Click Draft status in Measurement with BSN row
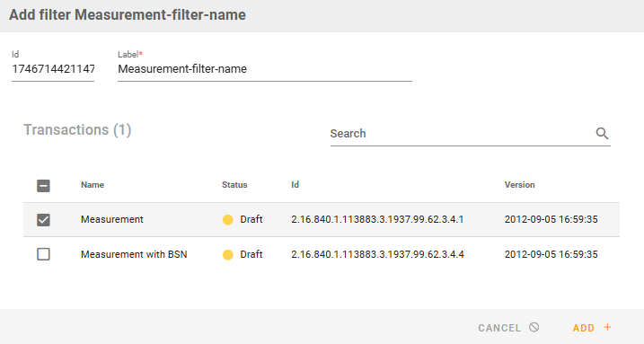 click(251, 254)
